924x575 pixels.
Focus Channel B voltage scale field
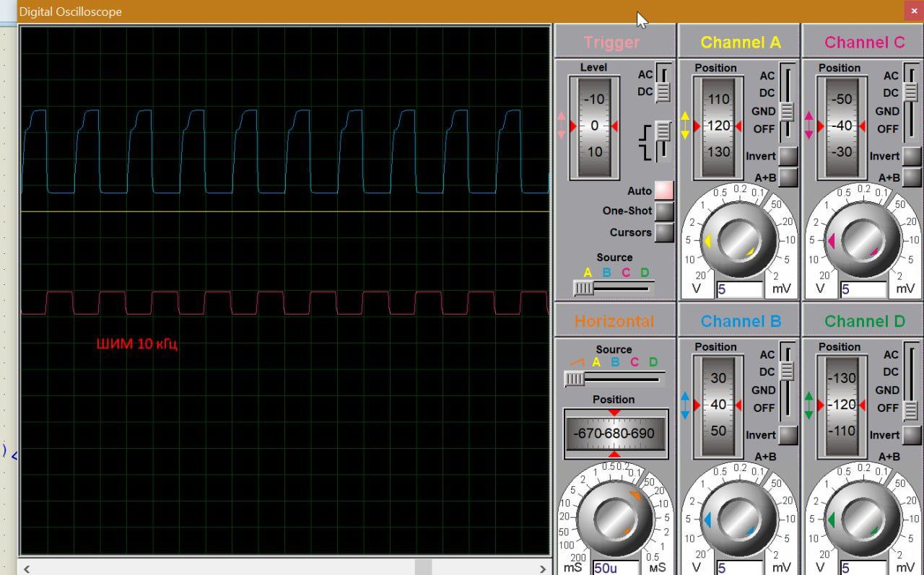tap(739, 568)
